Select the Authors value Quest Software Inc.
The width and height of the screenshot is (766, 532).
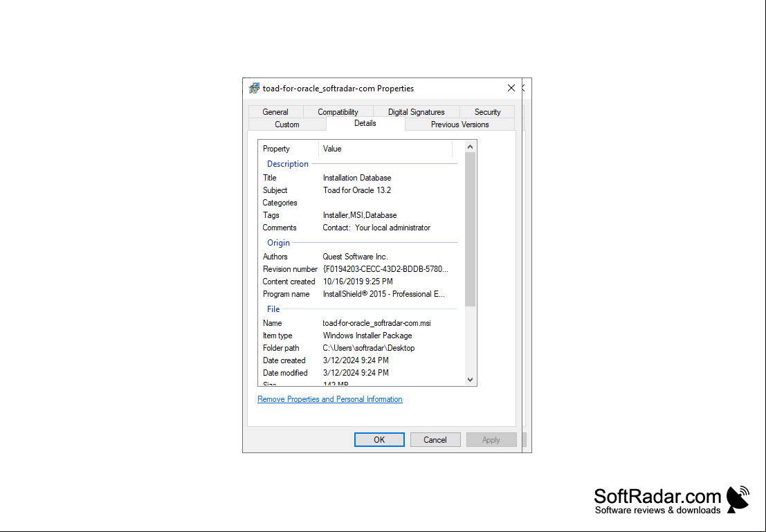pos(355,257)
